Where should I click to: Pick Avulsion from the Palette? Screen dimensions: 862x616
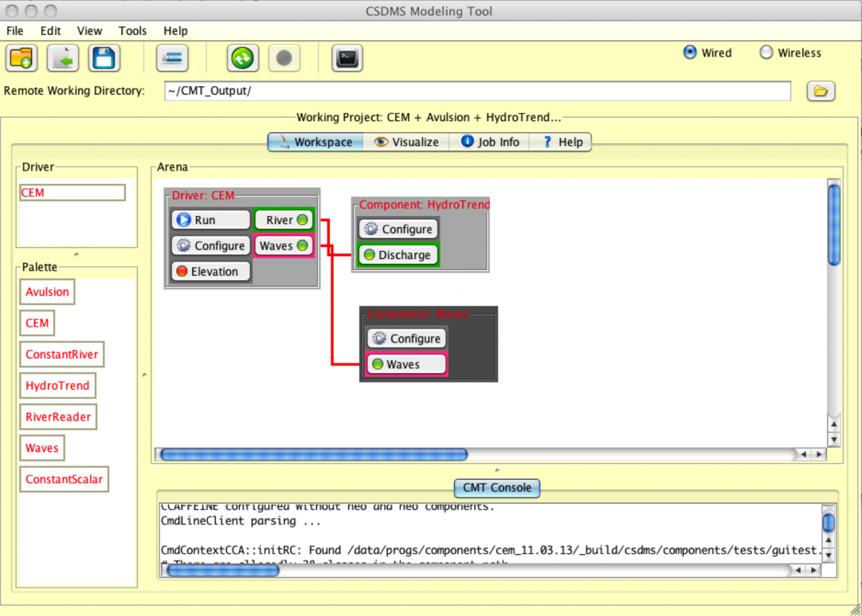[47, 292]
